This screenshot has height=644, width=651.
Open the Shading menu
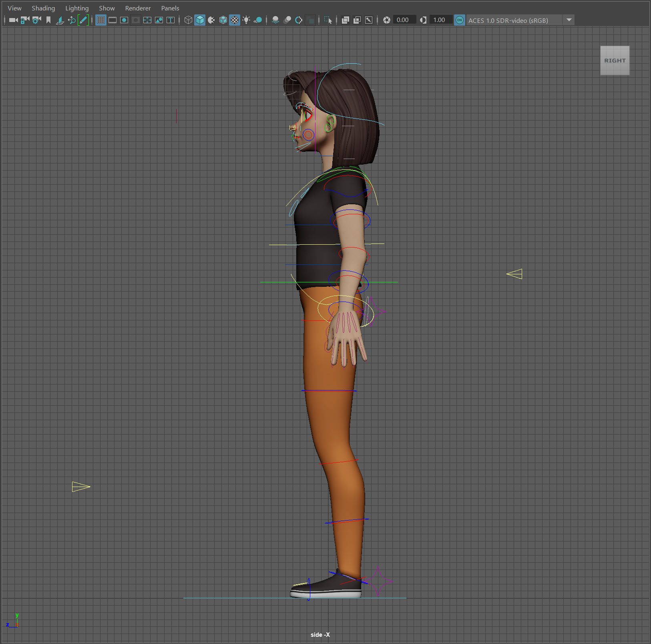(x=43, y=8)
